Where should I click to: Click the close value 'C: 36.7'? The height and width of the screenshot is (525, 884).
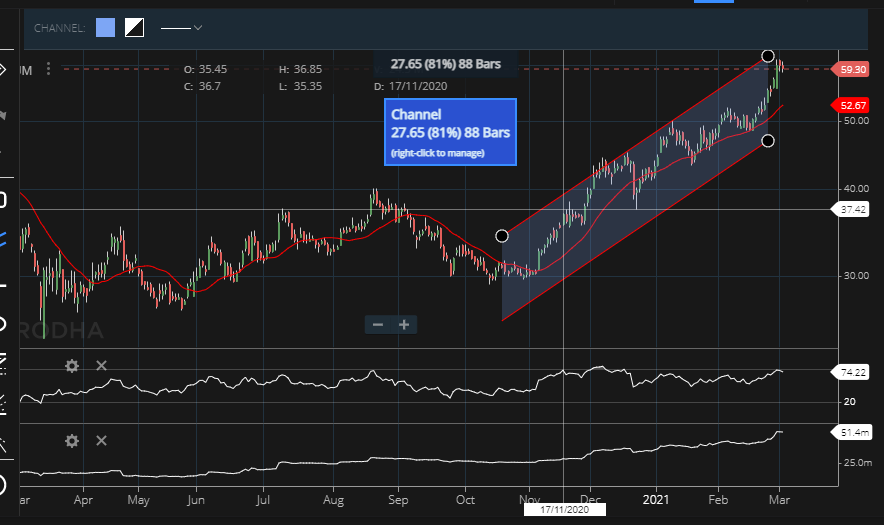click(x=202, y=86)
